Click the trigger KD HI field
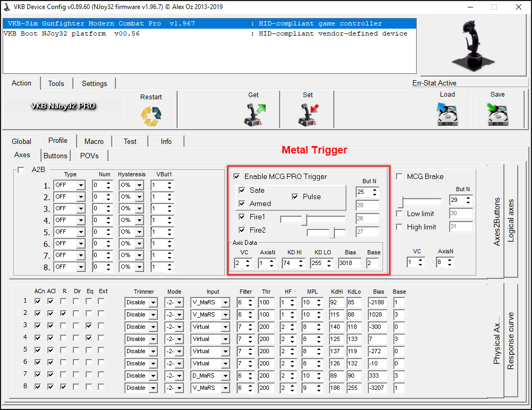 [x=293, y=263]
